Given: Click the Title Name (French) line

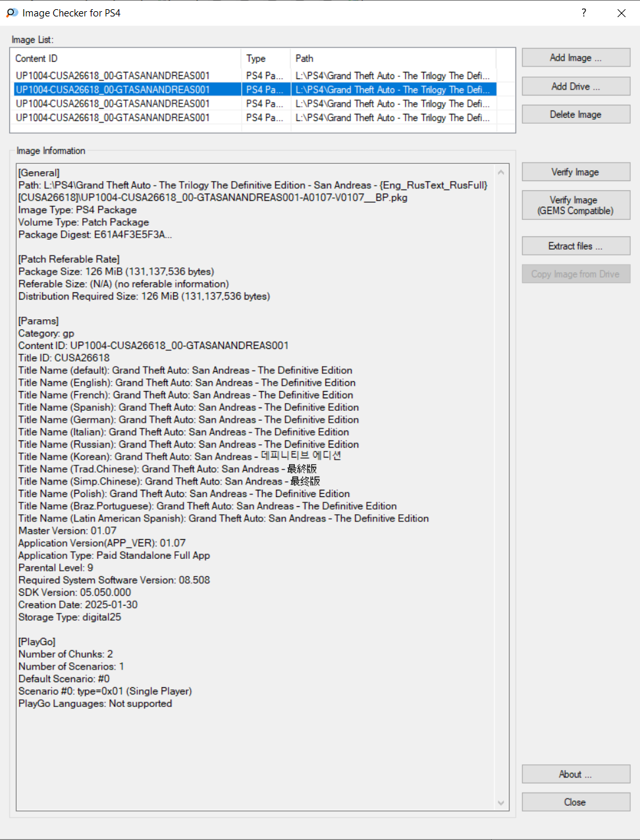Looking at the screenshot, I should coord(186,395).
